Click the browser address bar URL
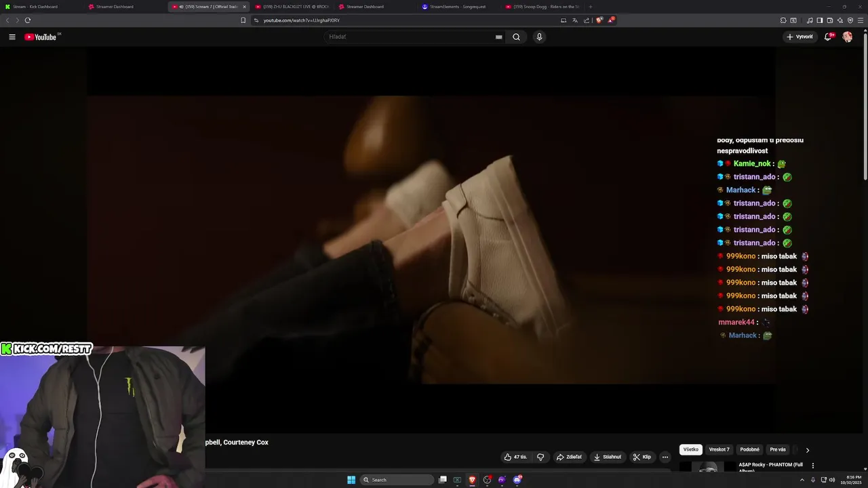 [x=302, y=20]
